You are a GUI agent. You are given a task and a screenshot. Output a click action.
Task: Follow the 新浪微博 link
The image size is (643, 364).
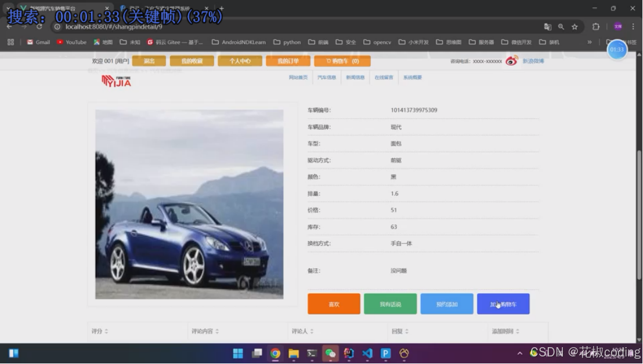533,61
